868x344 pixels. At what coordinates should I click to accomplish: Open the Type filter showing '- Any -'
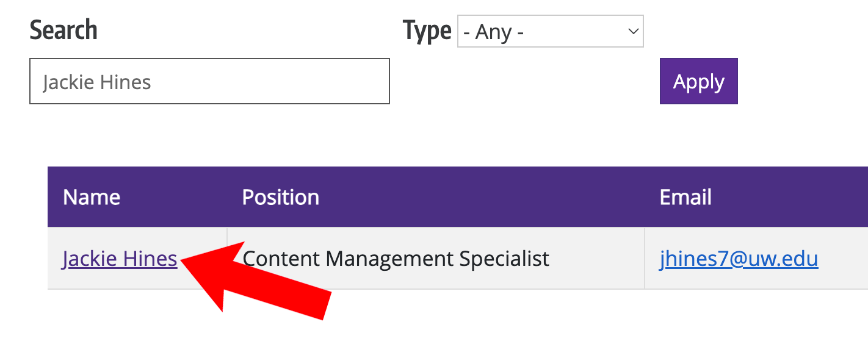(549, 31)
